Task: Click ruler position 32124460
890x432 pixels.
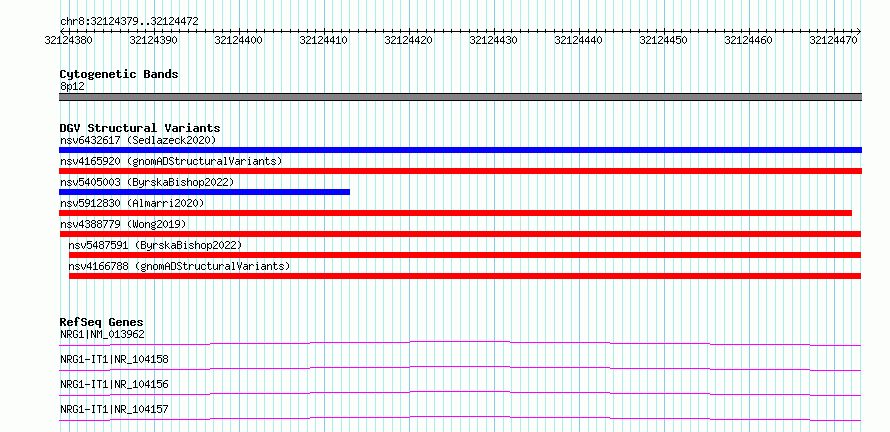Action: point(749,40)
